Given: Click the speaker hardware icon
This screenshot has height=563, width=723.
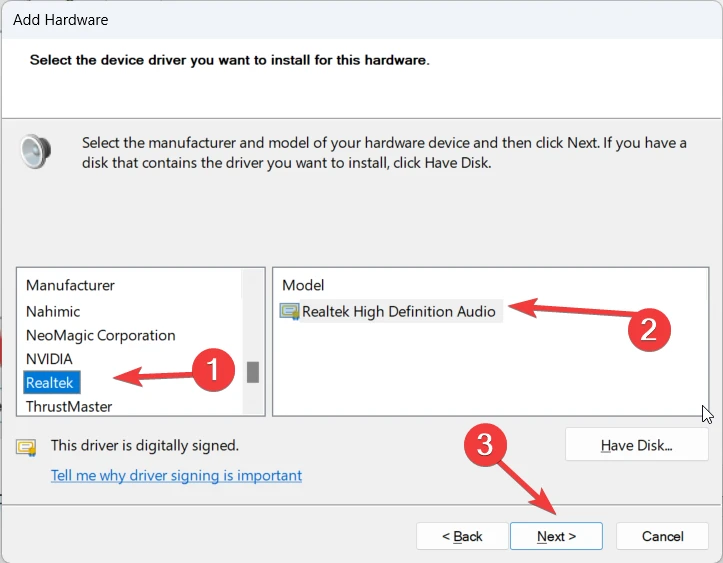Looking at the screenshot, I should pyautogui.click(x=36, y=151).
